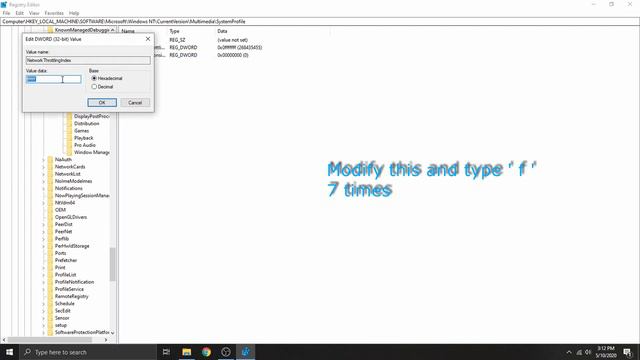Expand the ProfileList key
The image size is (640, 360).
(44, 275)
